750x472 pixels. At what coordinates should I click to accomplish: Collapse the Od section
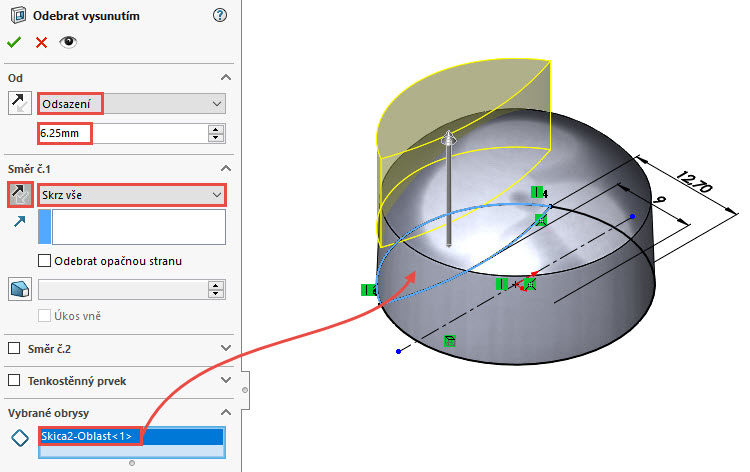226,77
